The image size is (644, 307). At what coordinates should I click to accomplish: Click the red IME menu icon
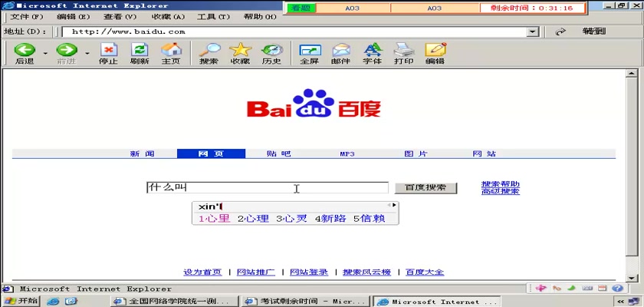(602, 289)
